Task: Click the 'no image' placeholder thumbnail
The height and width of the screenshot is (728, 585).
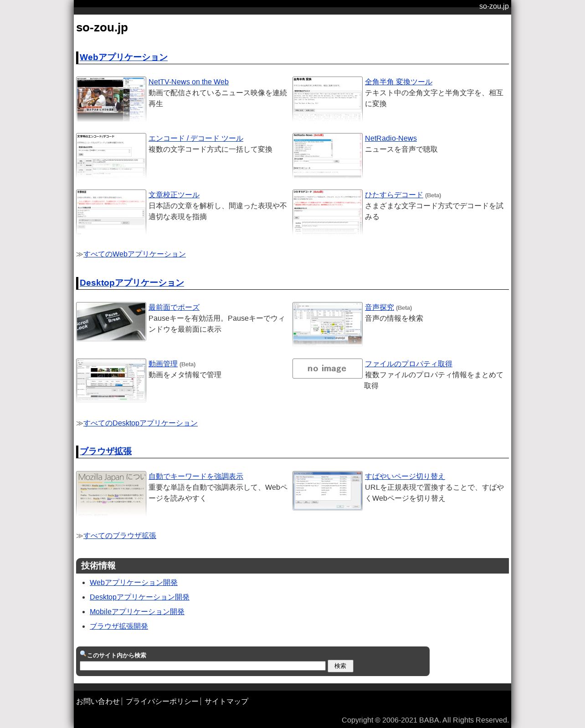Action: 328,369
